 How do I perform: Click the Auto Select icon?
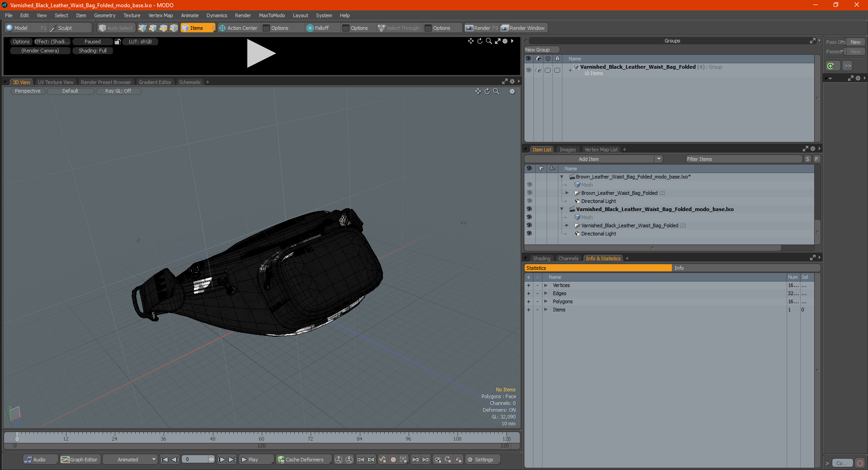point(102,28)
